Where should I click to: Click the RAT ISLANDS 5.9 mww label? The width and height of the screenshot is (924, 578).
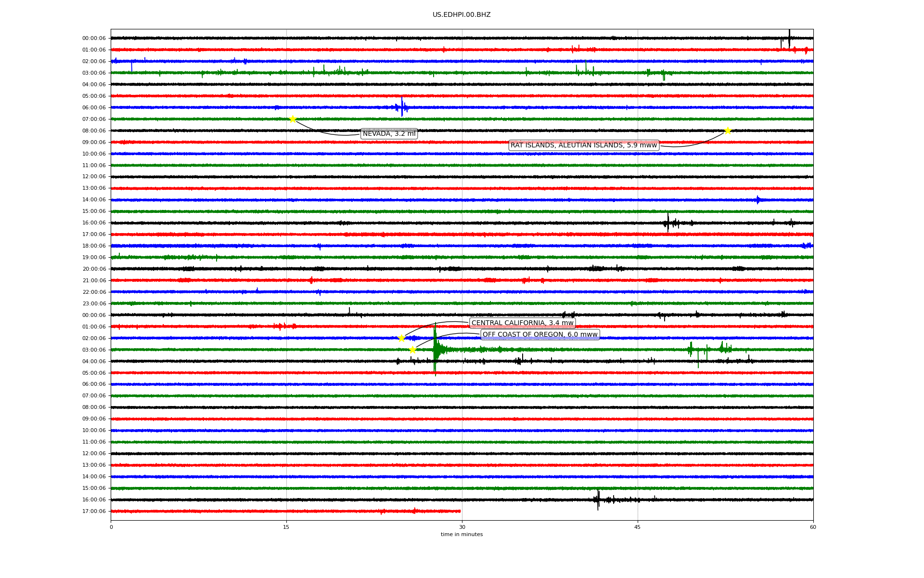pyautogui.click(x=583, y=145)
